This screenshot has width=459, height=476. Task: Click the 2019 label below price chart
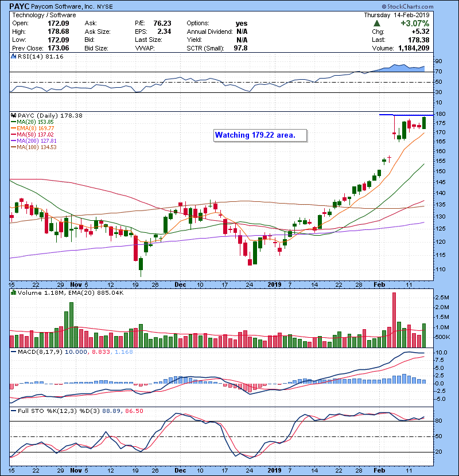coord(274,285)
